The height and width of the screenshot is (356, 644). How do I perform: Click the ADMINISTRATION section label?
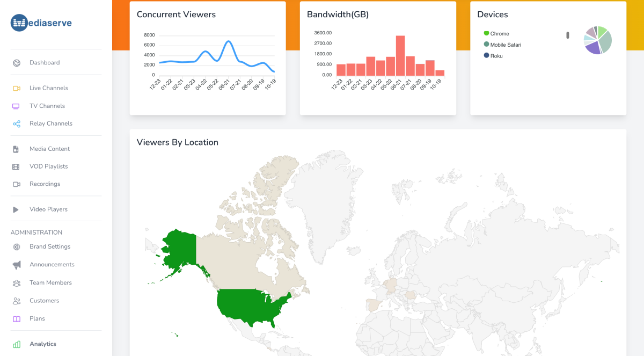tap(36, 233)
